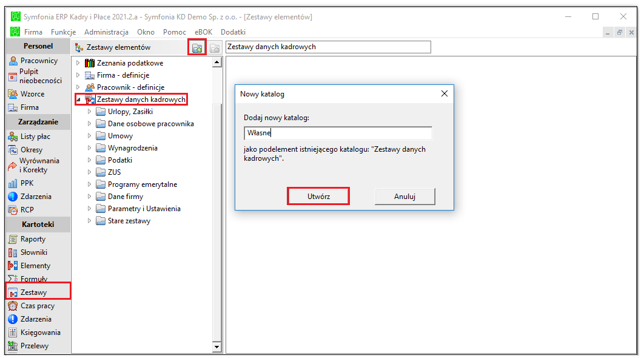Expand the Firma - definicje tree node
The image size is (644, 358).
[78, 75]
